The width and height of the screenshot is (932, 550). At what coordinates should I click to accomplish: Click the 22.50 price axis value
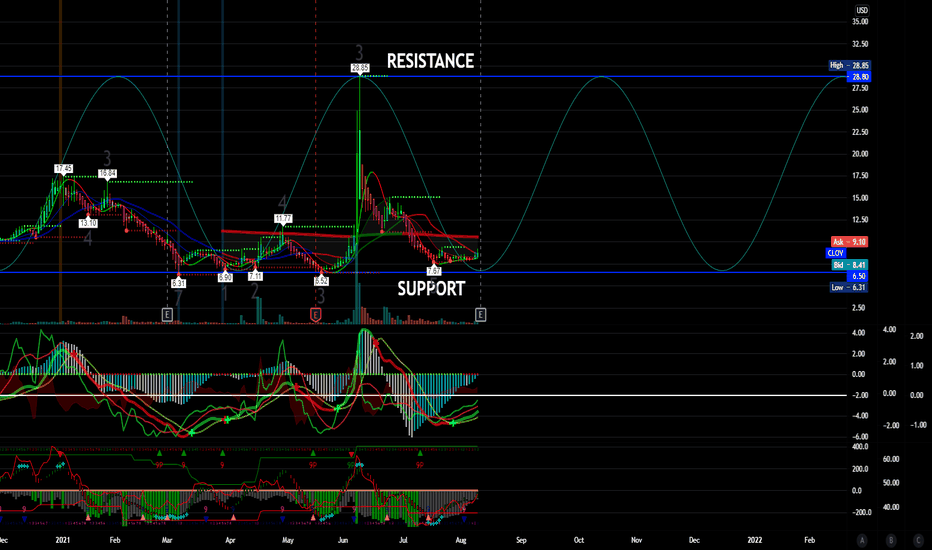tap(860, 132)
